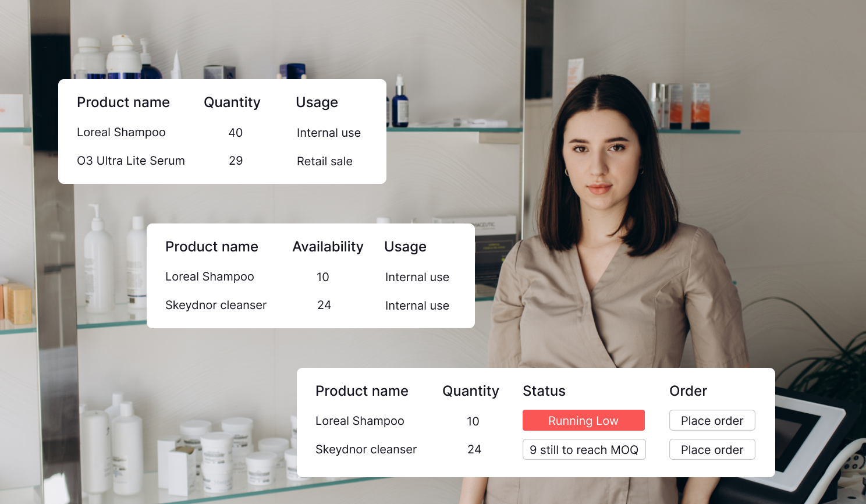This screenshot has width=866, height=504.
Task: Select the availability value 10
Action: [323, 276]
